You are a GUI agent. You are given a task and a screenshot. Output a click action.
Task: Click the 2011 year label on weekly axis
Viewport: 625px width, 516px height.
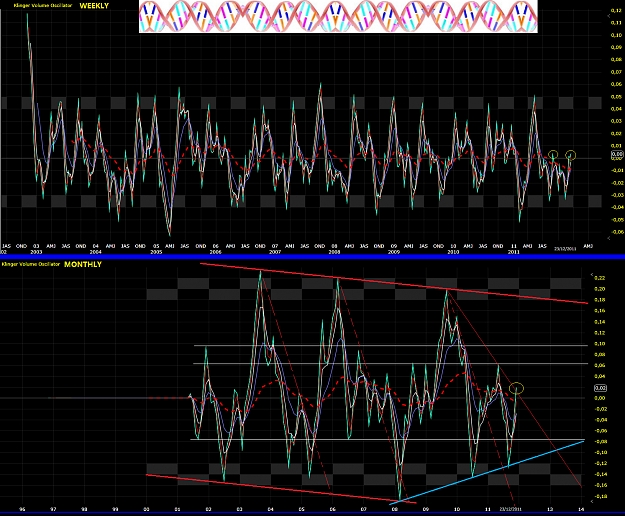(513, 252)
